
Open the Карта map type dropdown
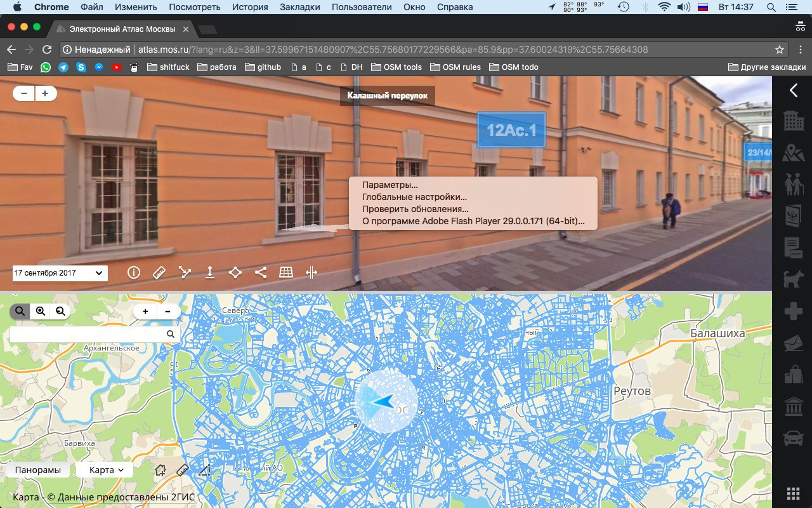[x=105, y=470]
